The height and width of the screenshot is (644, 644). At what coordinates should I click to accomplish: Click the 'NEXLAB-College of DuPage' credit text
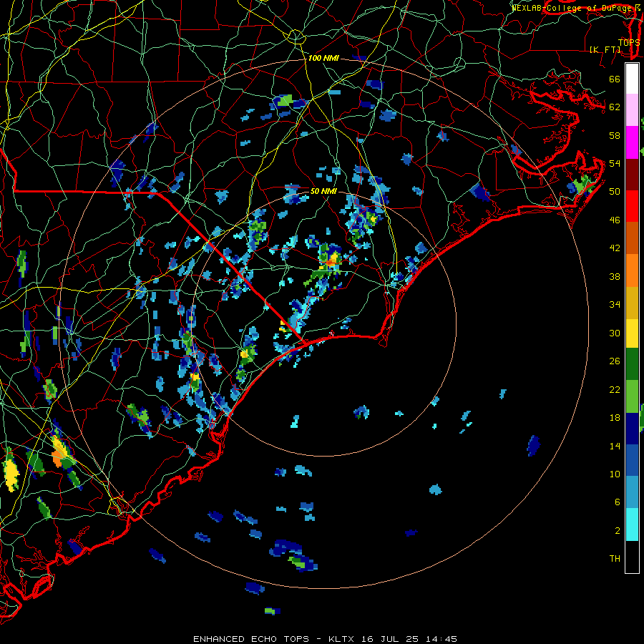pyautogui.click(x=572, y=8)
